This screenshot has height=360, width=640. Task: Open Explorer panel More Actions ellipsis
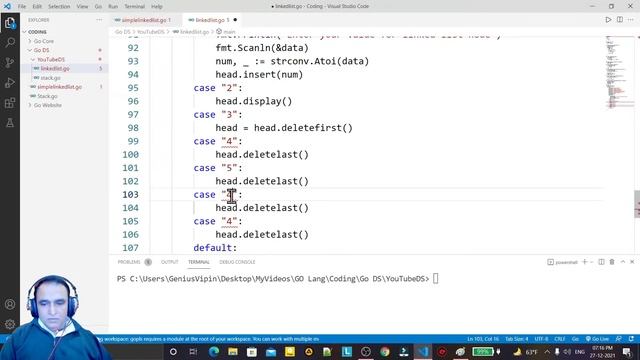tap(99, 20)
